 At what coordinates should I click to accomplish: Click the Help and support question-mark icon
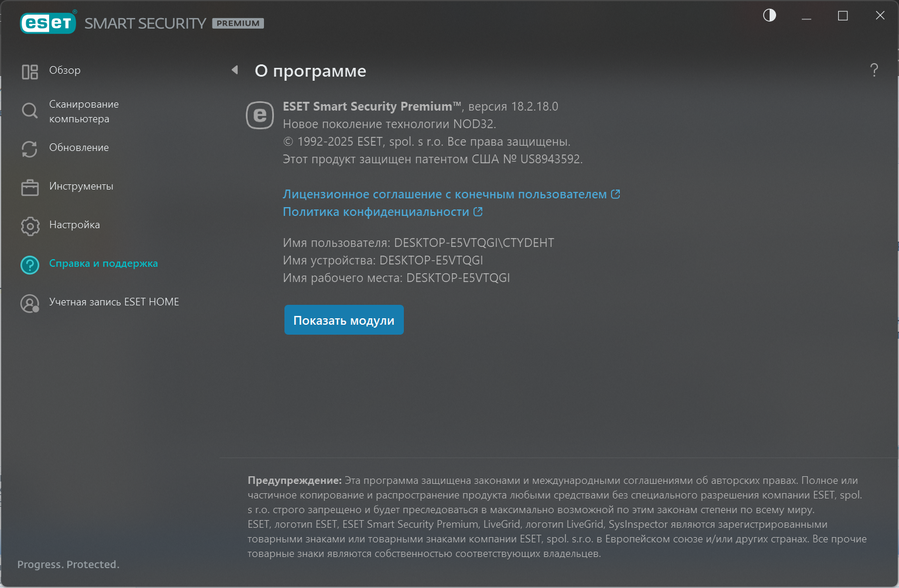click(x=30, y=264)
